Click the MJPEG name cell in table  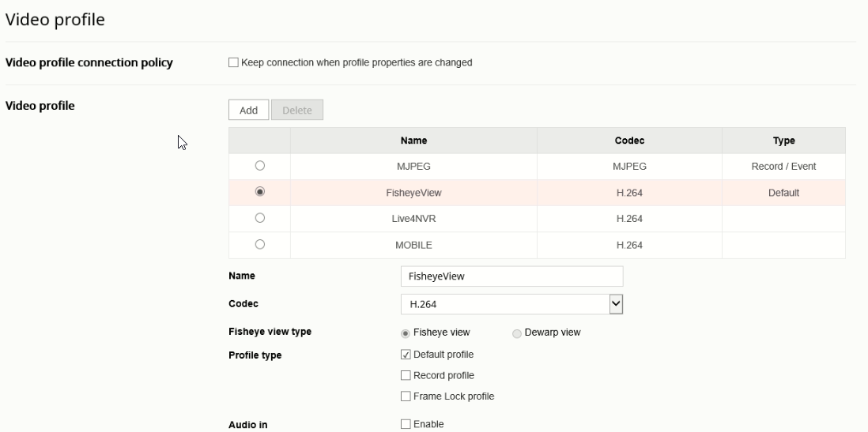click(413, 167)
